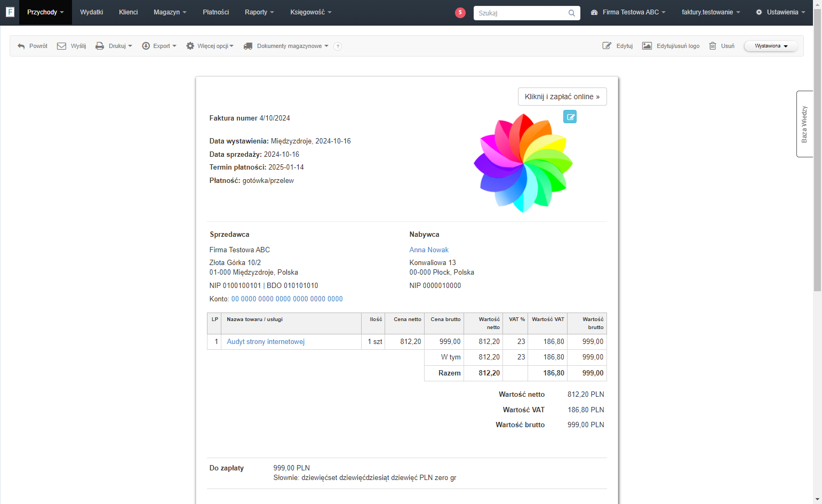
Task: Click the Edytuj/usuń logo image icon
Action: coord(647,46)
